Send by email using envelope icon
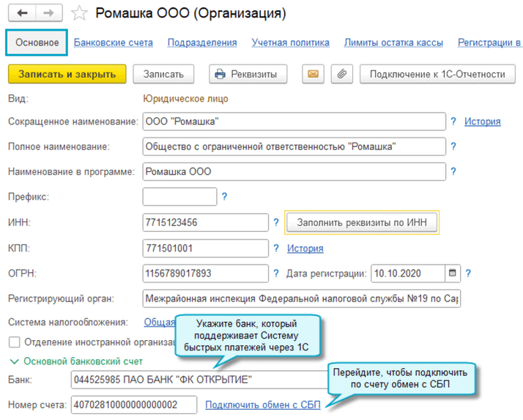Image resolution: width=523 pixels, height=420 pixels. click(x=313, y=74)
